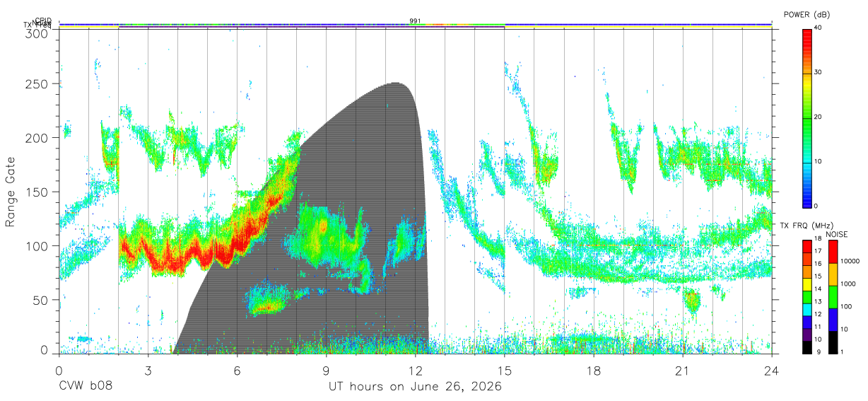
Task: Click the 'CPID' label at top left
Action: (x=42, y=21)
